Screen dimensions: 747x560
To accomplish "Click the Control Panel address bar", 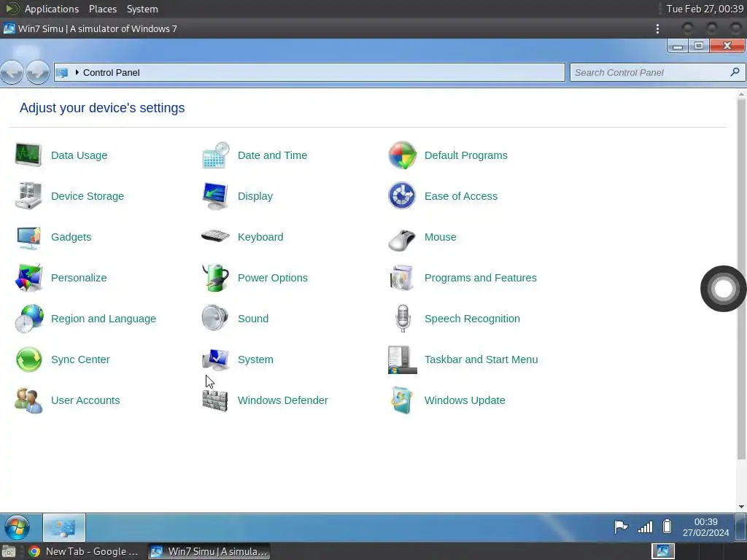I will 309,72.
